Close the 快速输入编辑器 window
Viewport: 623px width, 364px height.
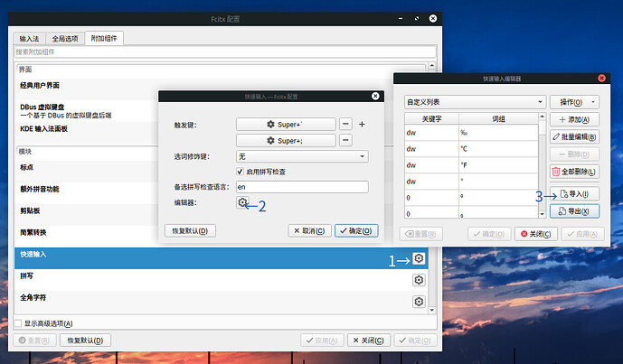[x=601, y=79]
